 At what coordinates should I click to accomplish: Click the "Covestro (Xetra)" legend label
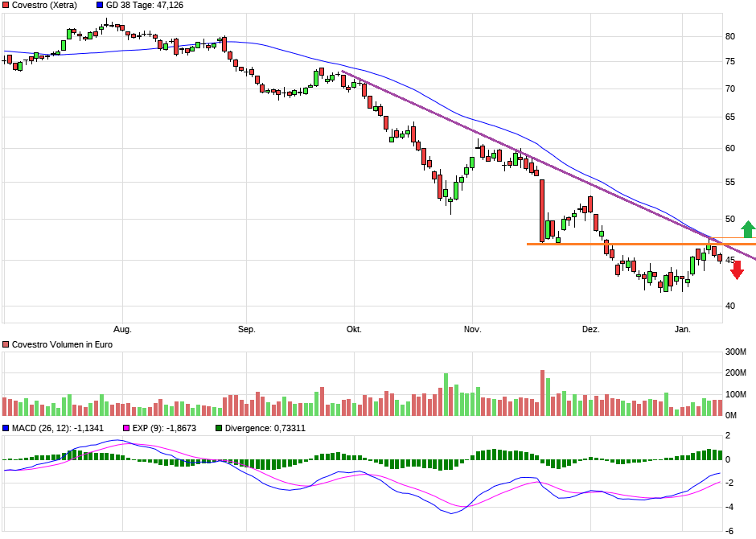(x=44, y=6)
